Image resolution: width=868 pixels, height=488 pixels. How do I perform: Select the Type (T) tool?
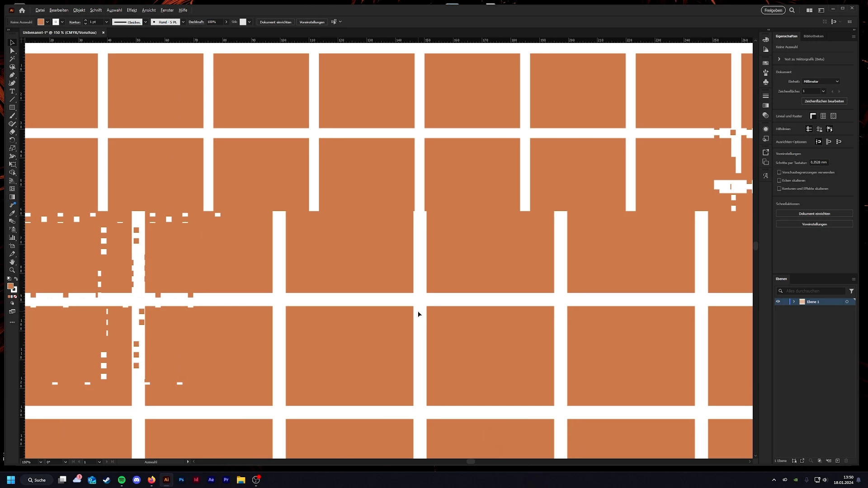pos(12,91)
